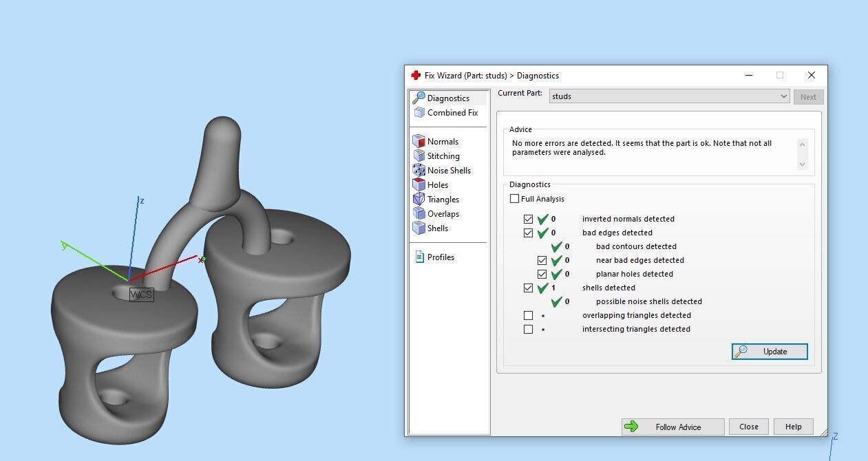The width and height of the screenshot is (868, 461).
Task: Select the Triangles page label
Action: 443,199
